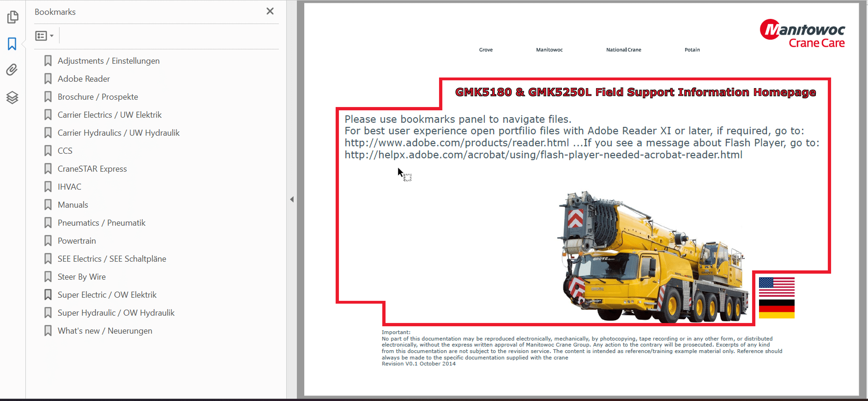
Task: Click the National Crane brand label
Action: click(624, 50)
